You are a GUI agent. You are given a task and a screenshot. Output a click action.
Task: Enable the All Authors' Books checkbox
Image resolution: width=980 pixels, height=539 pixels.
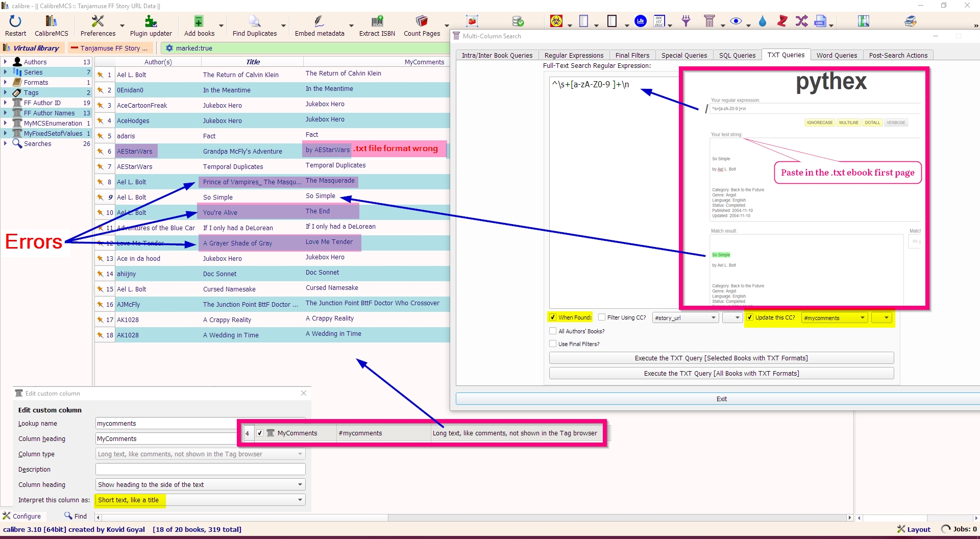(552, 331)
